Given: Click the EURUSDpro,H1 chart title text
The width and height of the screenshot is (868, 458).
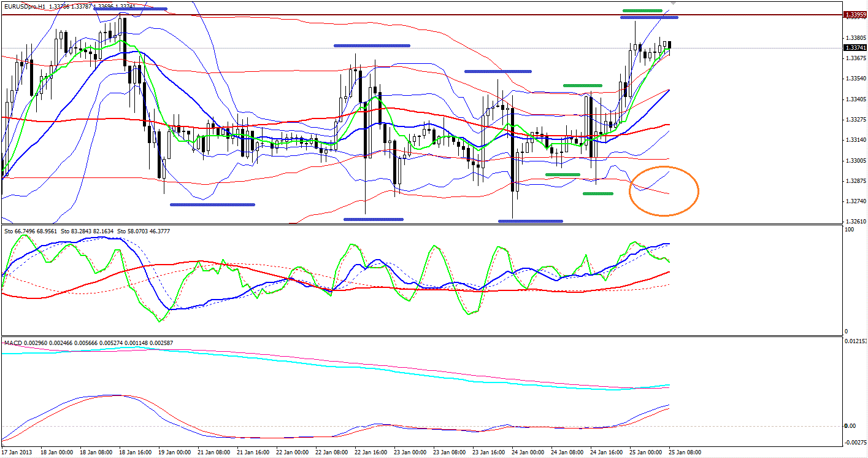Looking at the screenshot, I should point(25,6).
